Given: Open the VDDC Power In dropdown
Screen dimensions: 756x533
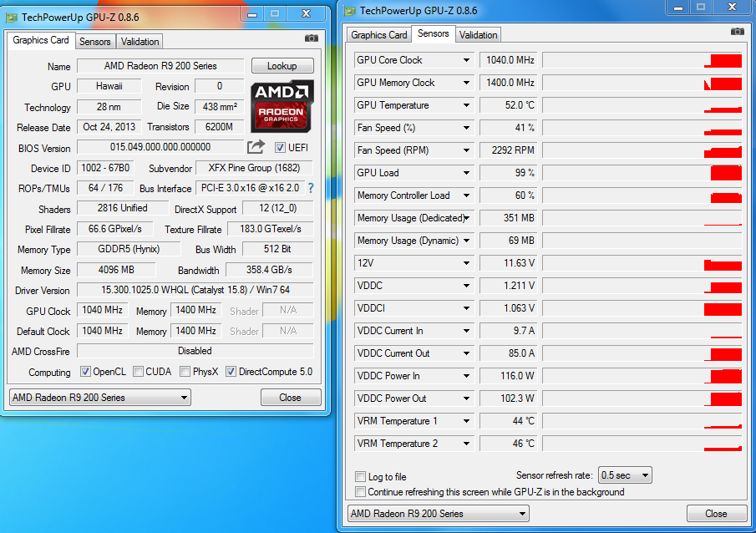Looking at the screenshot, I should point(466,376).
